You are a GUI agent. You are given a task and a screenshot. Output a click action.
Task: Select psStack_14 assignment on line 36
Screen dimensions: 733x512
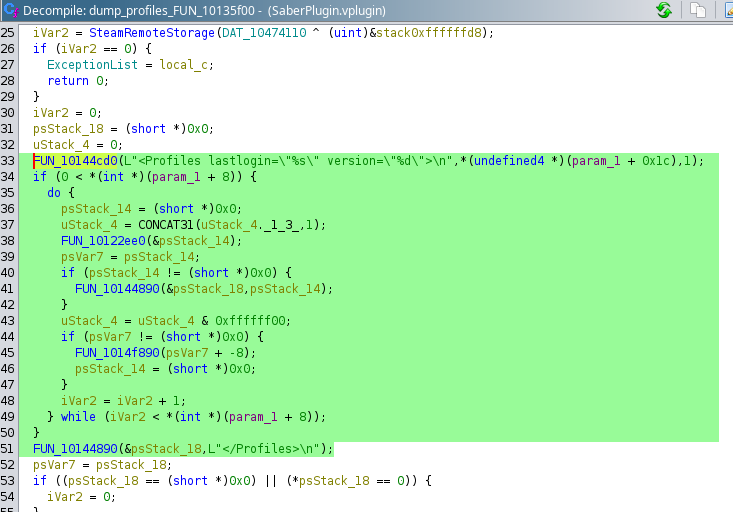click(x=96, y=209)
